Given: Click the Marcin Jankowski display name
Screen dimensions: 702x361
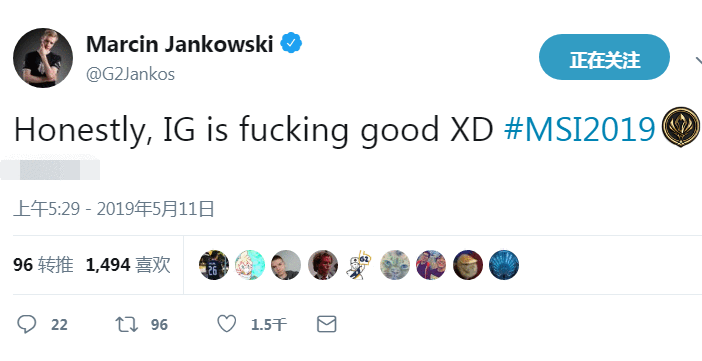Looking at the screenshot, I should click(180, 44).
